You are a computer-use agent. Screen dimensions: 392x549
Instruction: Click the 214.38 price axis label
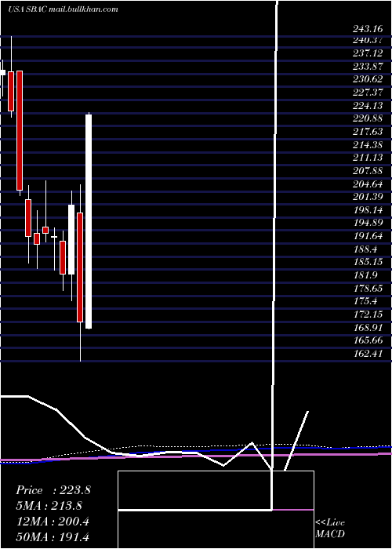(x=368, y=144)
